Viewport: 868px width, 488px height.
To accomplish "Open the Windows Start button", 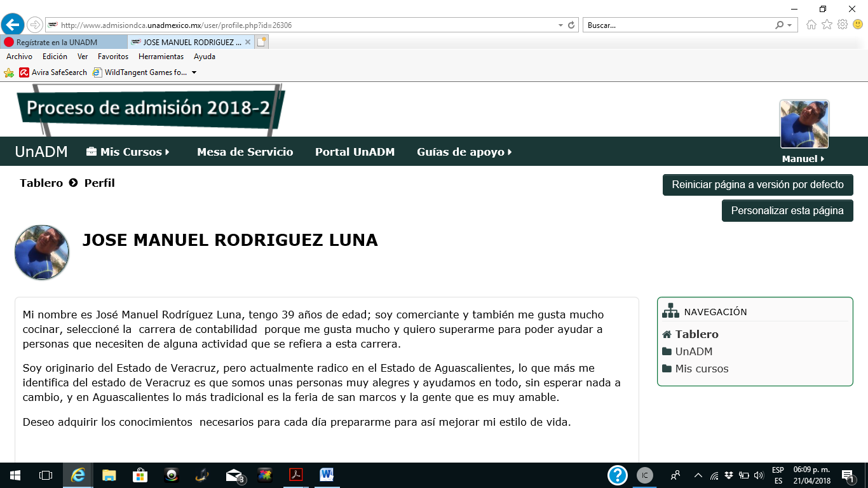I will coord(15,475).
